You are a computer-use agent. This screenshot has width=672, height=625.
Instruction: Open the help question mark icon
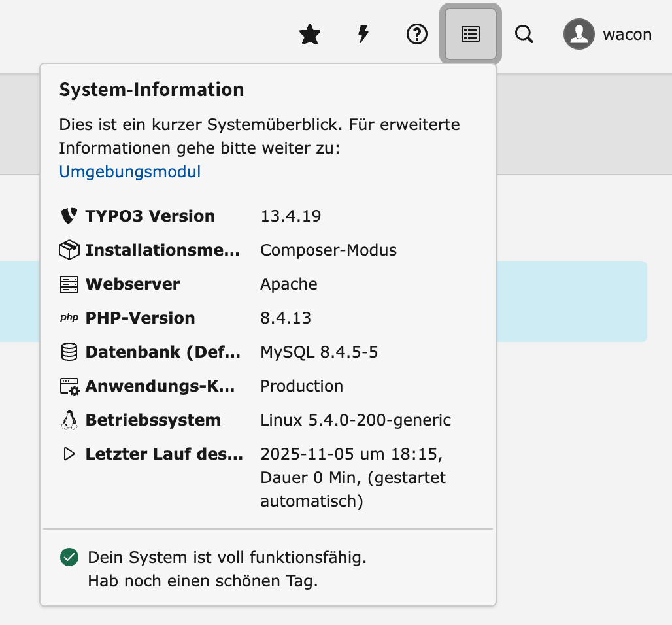coord(416,35)
